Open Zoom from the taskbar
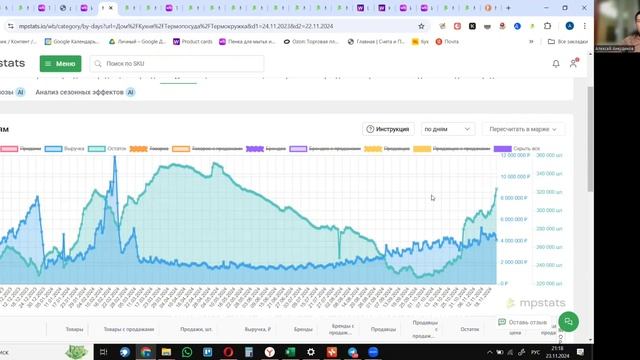The height and width of the screenshot is (360, 640). click(373, 352)
